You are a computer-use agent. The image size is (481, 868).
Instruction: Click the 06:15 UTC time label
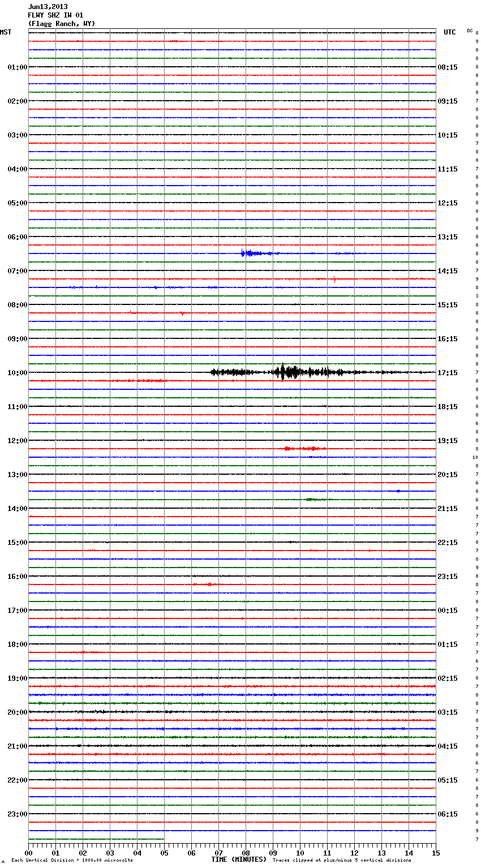(448, 814)
